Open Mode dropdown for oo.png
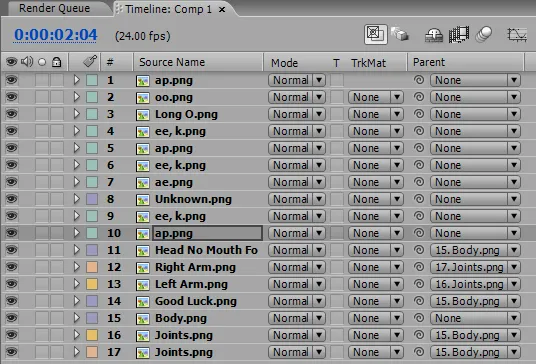Image resolution: width=536 pixels, height=364 pixels. [297, 97]
